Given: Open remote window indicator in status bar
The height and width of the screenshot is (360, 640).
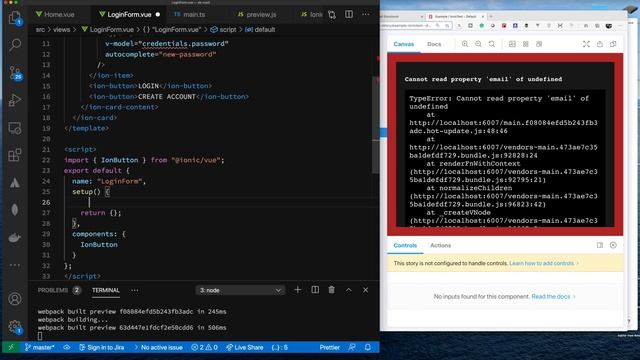Looking at the screenshot, I should (x=11, y=347).
